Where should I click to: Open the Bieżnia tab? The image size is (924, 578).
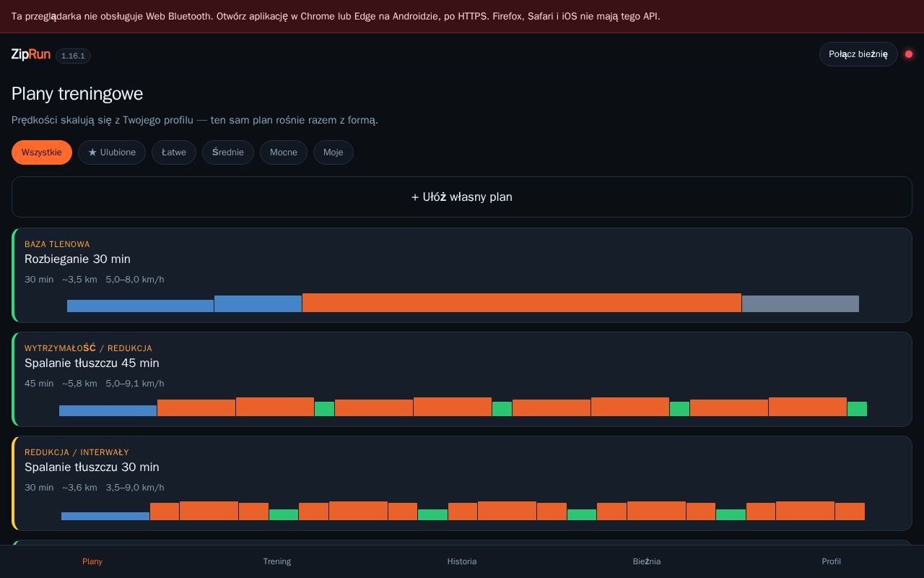(647, 561)
